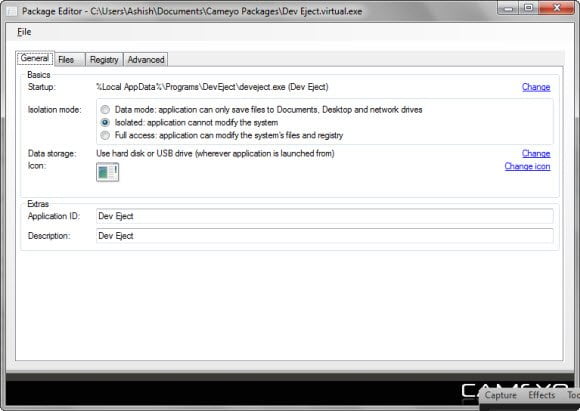Image resolution: width=580 pixels, height=411 pixels.
Task: Click the window icon in the title bar
Action: point(12,11)
